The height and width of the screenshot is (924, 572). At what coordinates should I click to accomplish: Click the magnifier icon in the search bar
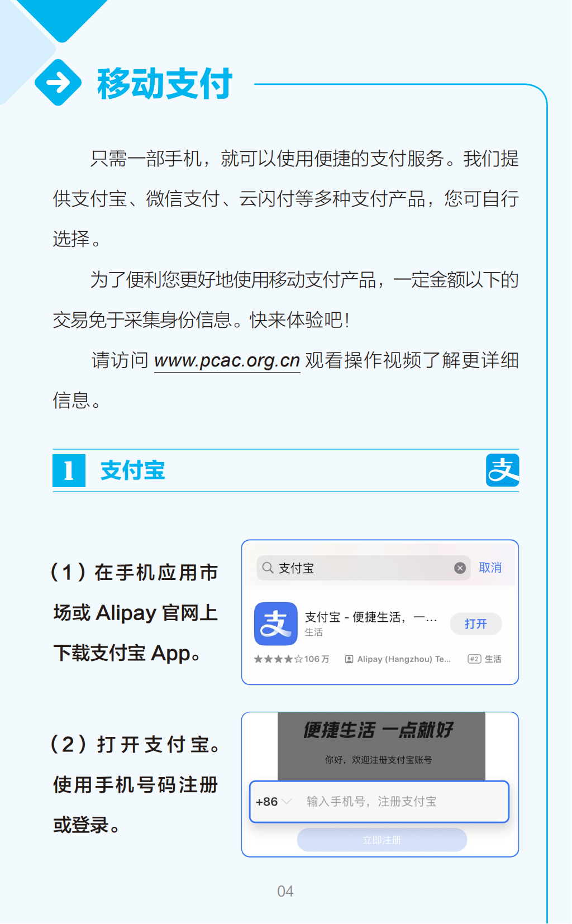click(268, 568)
